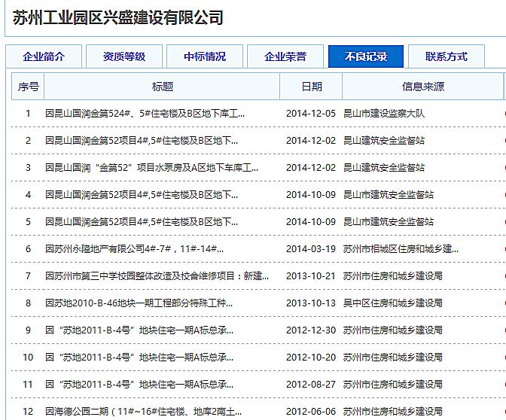Open record 因苏州市第三中学校园整体改造
Image resolution: width=506 pixels, height=420 pixels.
coord(157,276)
